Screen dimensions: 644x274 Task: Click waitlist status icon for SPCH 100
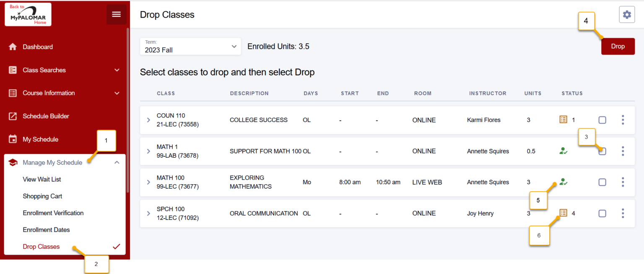click(563, 213)
